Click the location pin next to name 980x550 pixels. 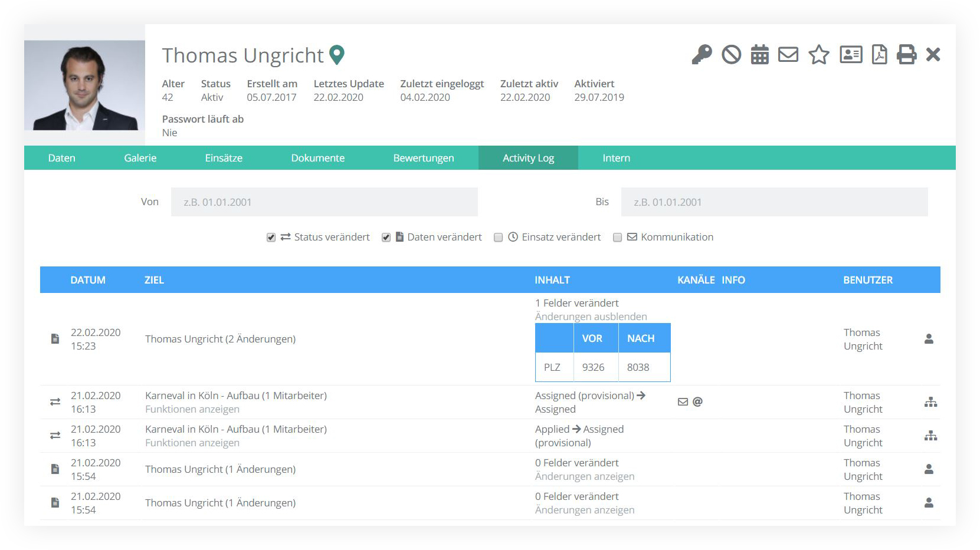[337, 55]
